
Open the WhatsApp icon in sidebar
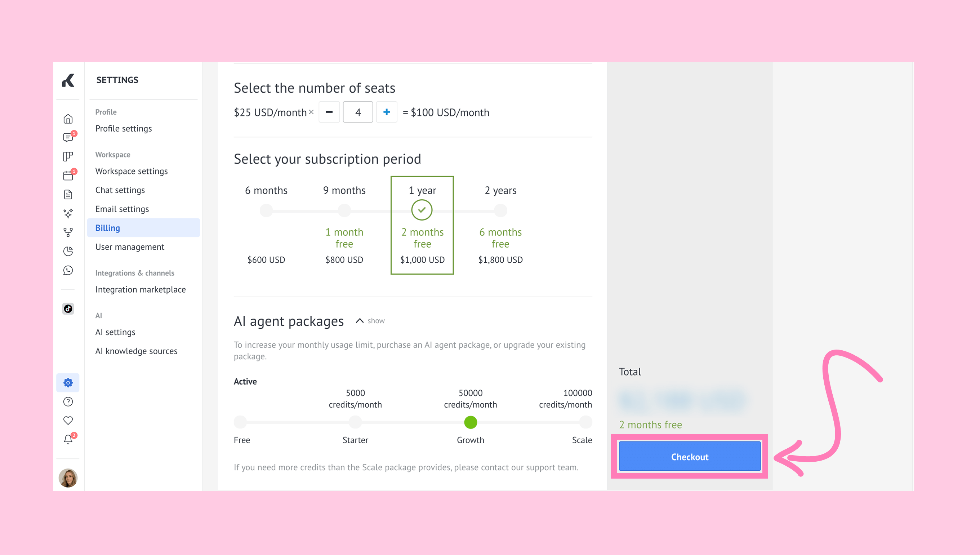point(68,270)
